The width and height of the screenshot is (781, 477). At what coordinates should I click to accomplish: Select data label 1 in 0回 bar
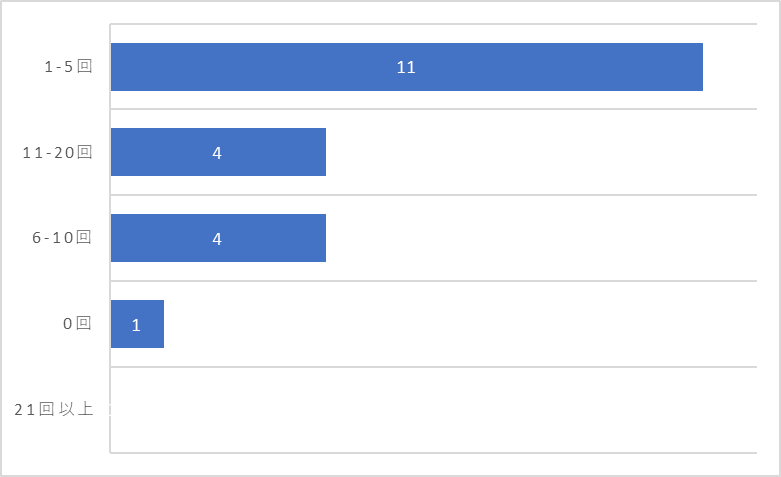tap(136, 325)
